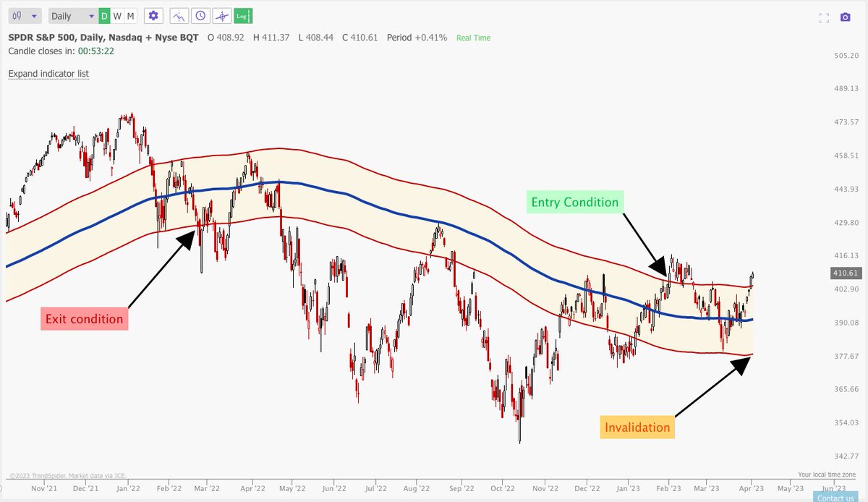868x502 pixels.
Task: Click the crosshair trendline tool icon
Action: click(x=221, y=15)
